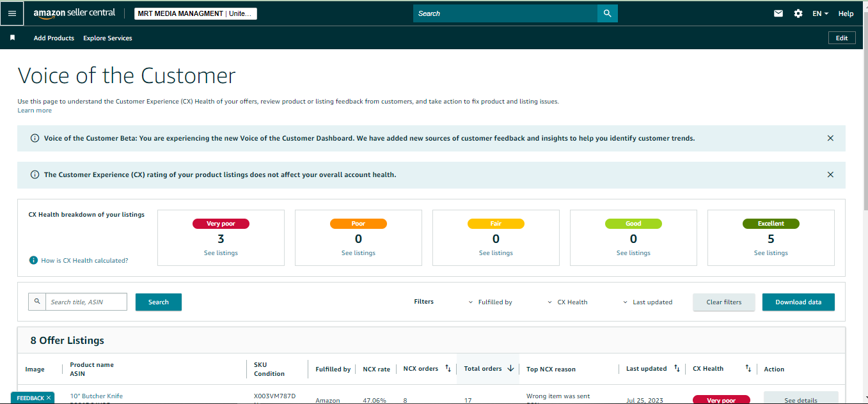Click the count 3 under Very poor

(x=221, y=239)
